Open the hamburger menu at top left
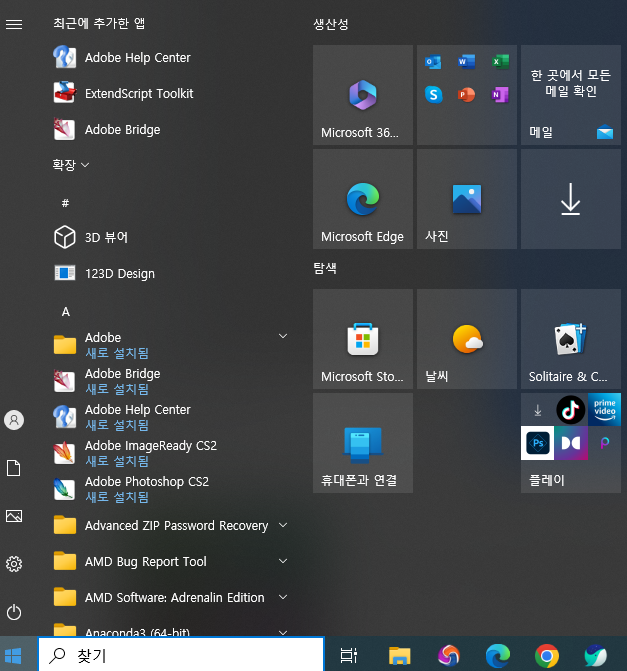The width and height of the screenshot is (627, 671). click(x=14, y=24)
